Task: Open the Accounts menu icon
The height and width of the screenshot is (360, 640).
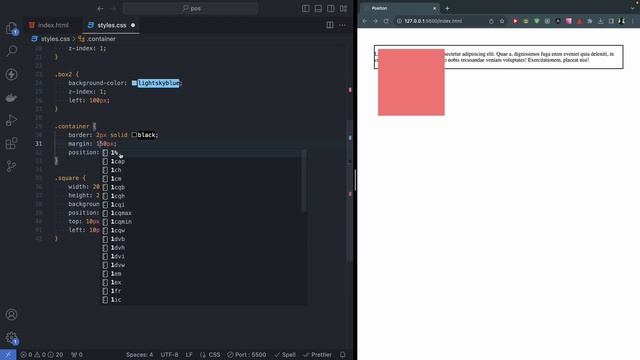Action: pyautogui.click(x=11, y=314)
